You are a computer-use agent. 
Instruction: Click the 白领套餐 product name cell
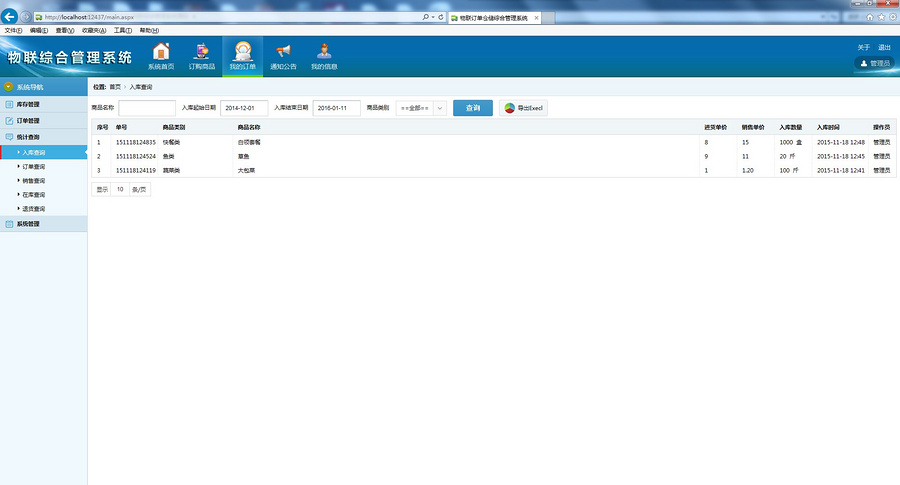249,142
